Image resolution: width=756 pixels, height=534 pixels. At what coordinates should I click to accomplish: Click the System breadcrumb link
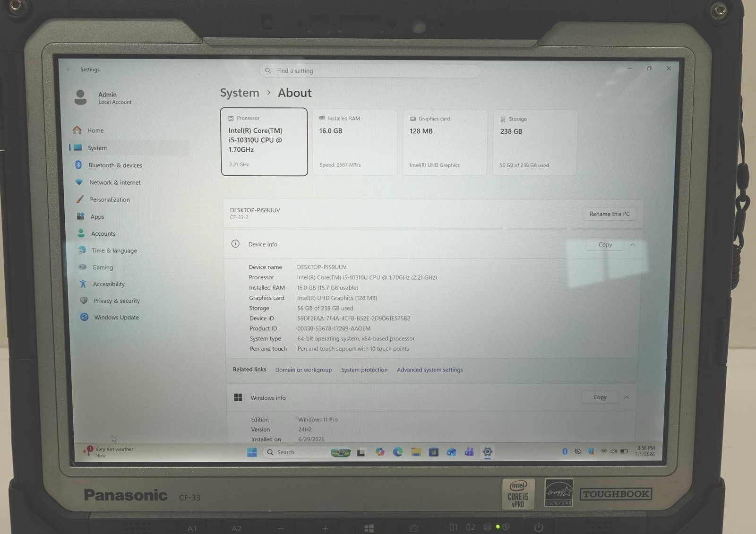[240, 93]
